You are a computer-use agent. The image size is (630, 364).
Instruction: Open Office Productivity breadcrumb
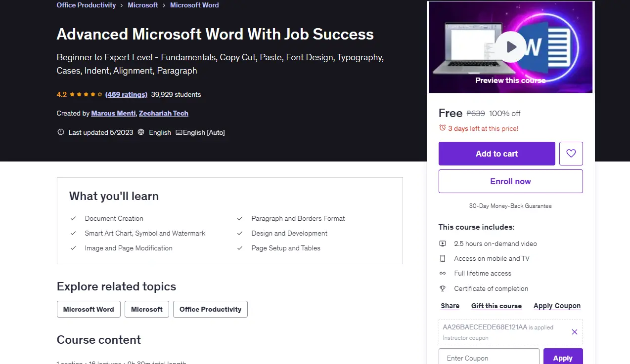[86, 5]
